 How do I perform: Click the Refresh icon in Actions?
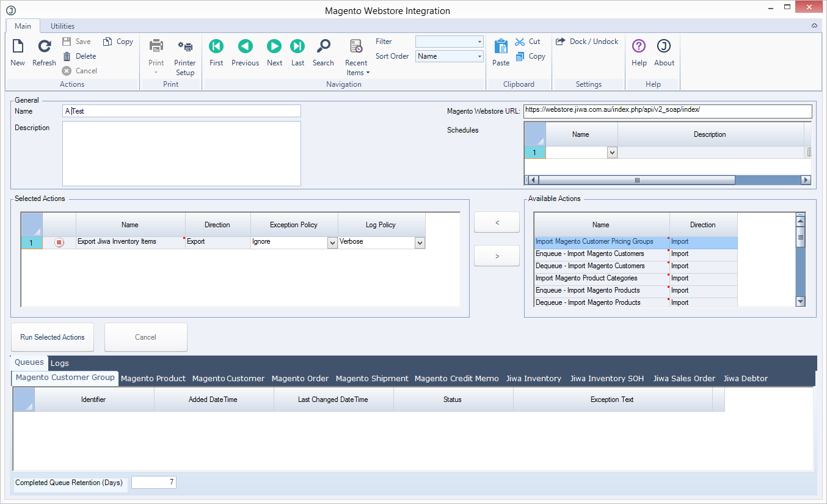(x=44, y=47)
